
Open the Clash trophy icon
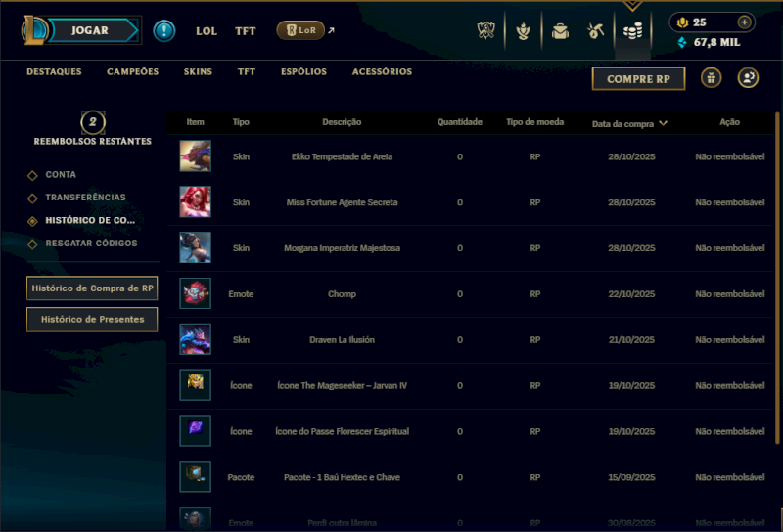point(485,31)
